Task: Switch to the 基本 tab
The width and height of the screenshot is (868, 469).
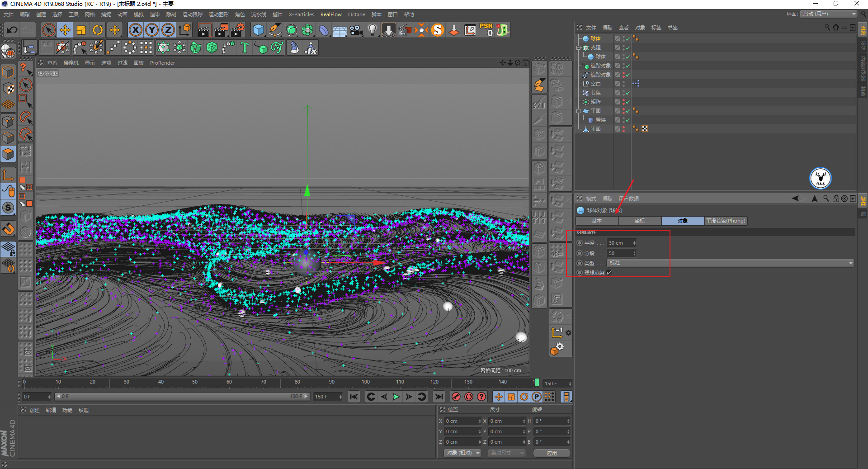Action: 597,221
